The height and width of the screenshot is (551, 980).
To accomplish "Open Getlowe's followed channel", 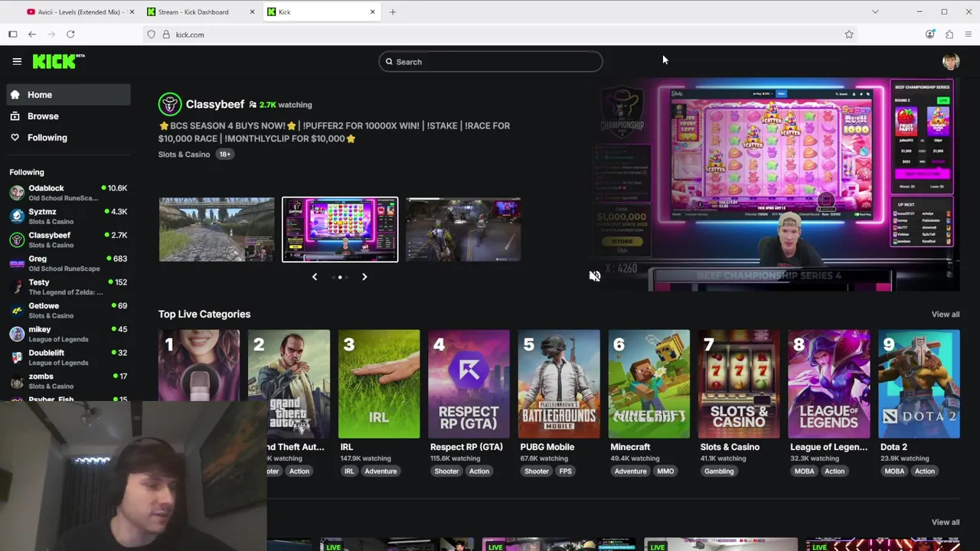I will 68,311.
